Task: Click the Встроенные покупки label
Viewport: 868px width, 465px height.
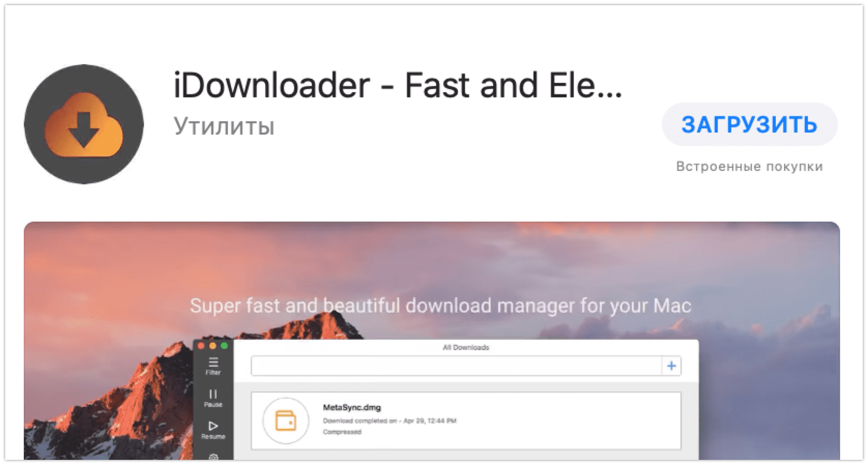Action: (x=749, y=167)
